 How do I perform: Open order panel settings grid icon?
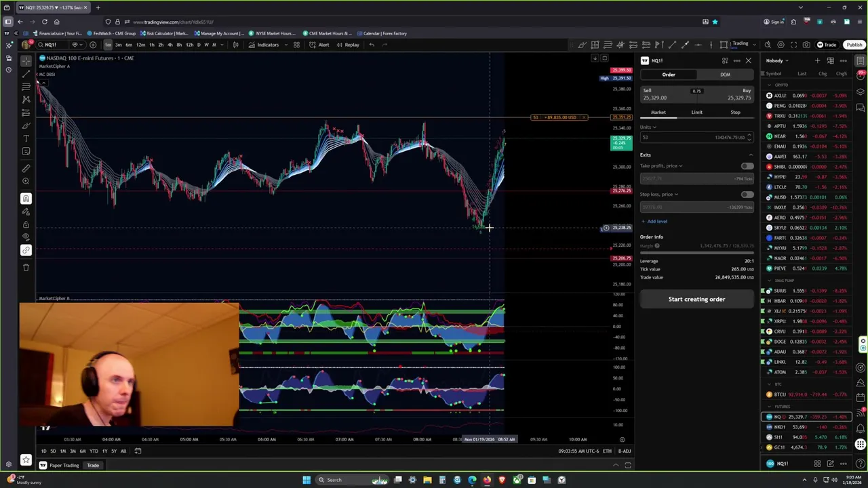[725, 60]
